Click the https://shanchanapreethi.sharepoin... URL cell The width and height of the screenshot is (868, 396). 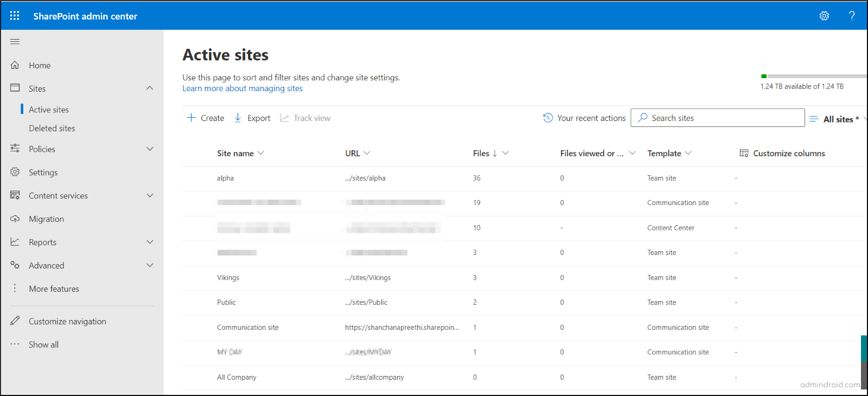pyautogui.click(x=402, y=328)
